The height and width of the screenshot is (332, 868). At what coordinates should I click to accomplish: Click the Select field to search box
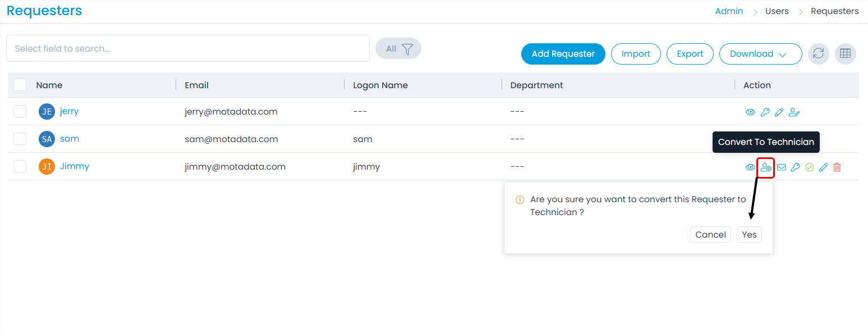(x=187, y=49)
